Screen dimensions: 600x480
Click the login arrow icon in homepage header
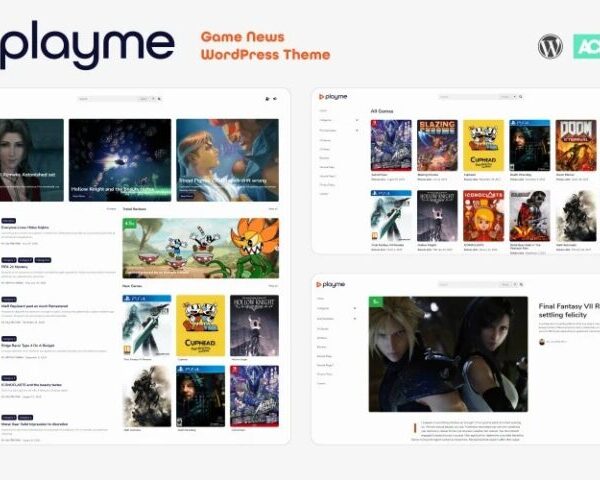[x=275, y=99]
